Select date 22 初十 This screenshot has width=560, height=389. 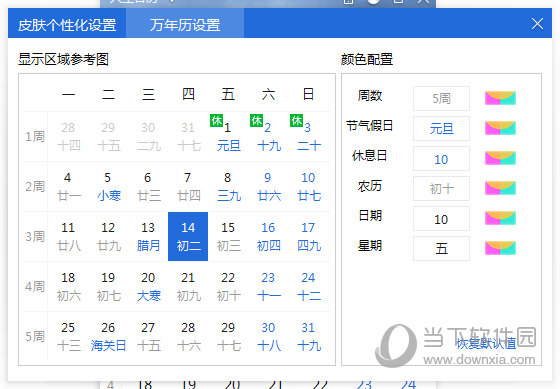click(228, 286)
